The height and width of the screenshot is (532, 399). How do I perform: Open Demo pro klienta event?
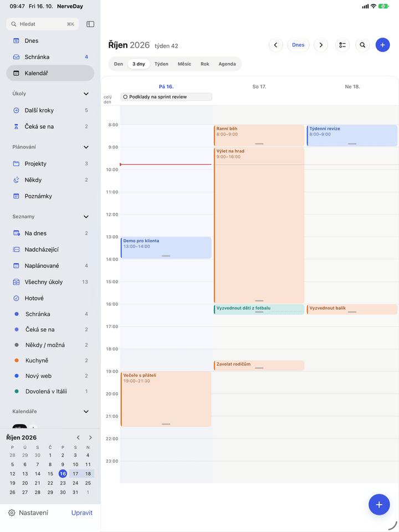pos(166,248)
